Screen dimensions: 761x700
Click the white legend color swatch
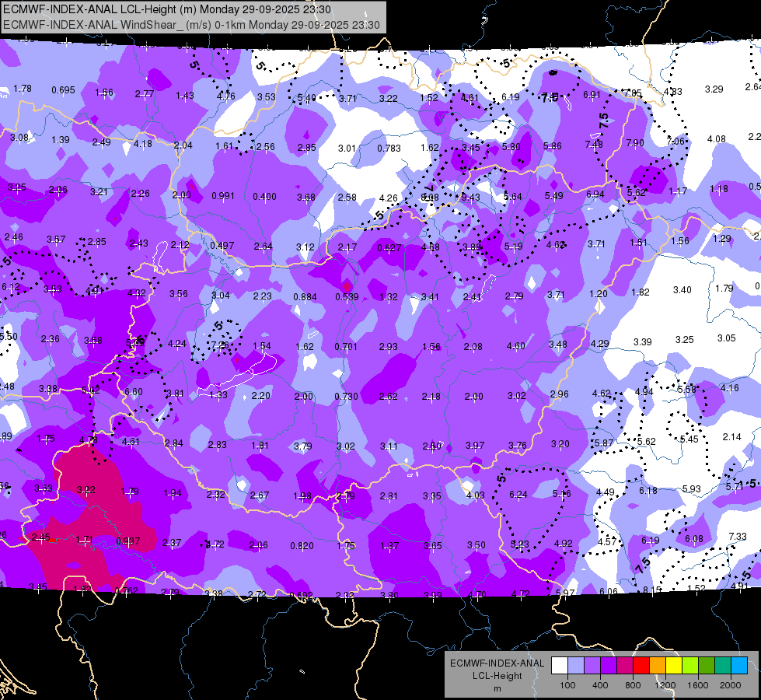pyautogui.click(x=559, y=666)
